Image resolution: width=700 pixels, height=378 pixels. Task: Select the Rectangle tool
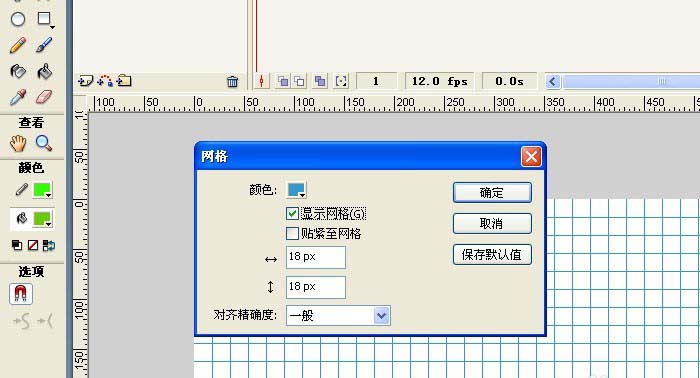44,19
